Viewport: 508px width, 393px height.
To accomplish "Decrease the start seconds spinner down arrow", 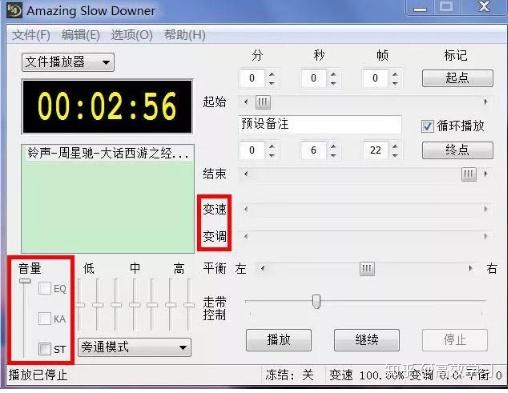I will click(333, 83).
